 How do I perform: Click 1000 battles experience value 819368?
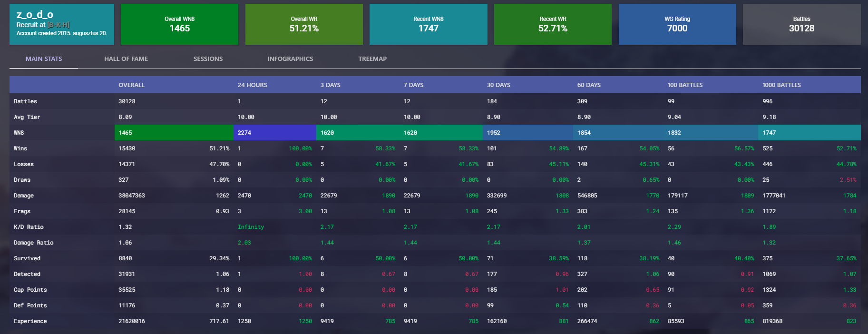(772, 321)
